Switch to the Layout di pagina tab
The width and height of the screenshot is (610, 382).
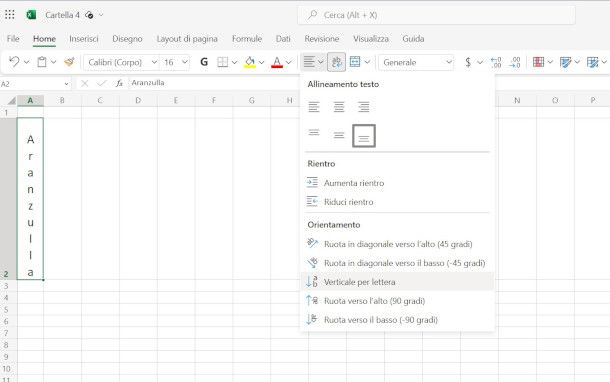pyautogui.click(x=187, y=39)
